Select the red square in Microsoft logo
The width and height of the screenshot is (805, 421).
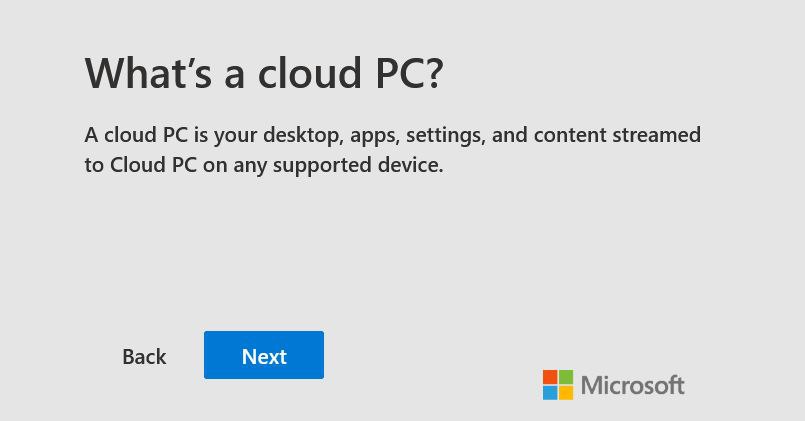[x=550, y=377]
